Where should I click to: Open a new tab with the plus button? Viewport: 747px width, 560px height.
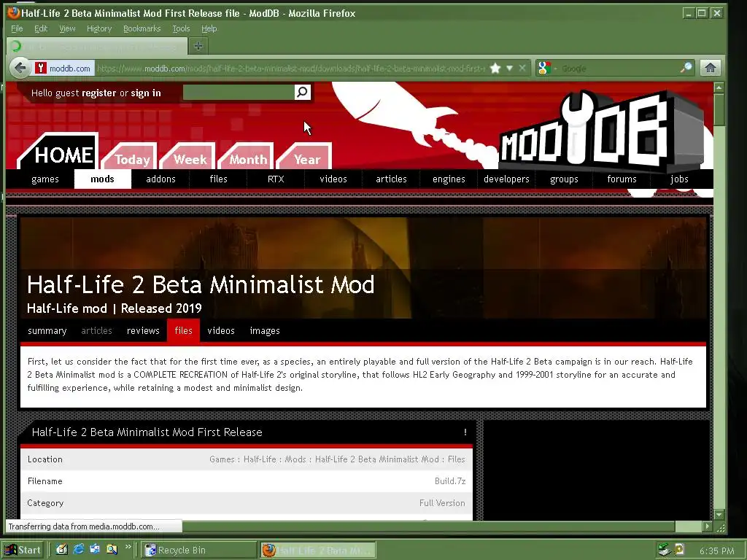tap(198, 46)
